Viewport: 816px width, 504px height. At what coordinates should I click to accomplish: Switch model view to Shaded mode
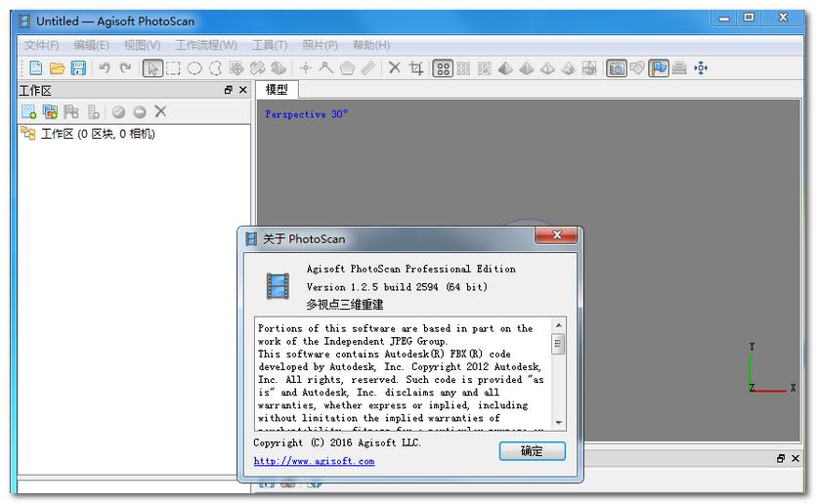(x=505, y=68)
